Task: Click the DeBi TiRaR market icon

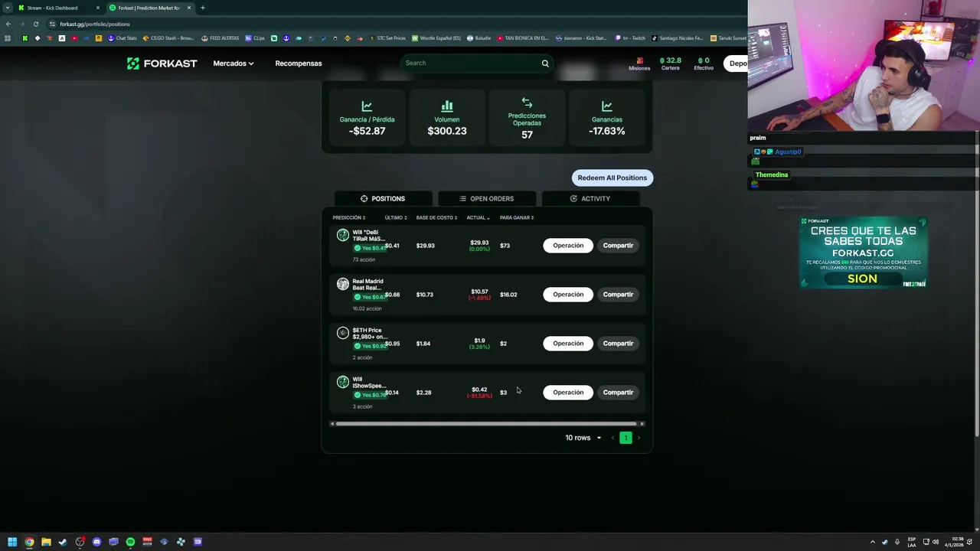Action: (x=343, y=235)
